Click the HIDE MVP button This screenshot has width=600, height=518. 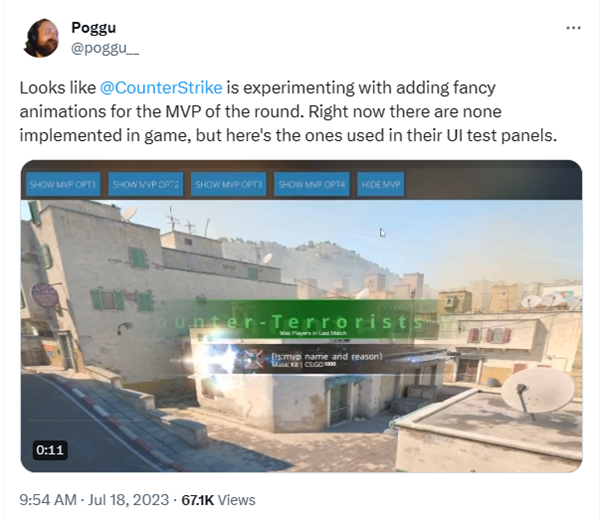[381, 184]
